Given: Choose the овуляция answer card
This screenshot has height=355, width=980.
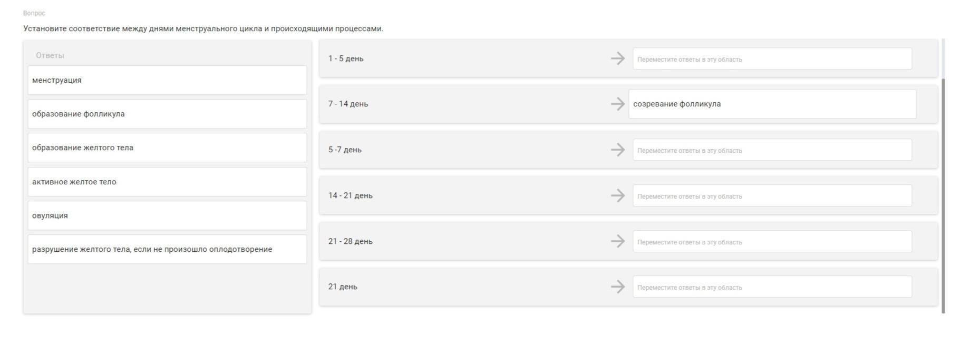Looking at the screenshot, I should coord(167,215).
